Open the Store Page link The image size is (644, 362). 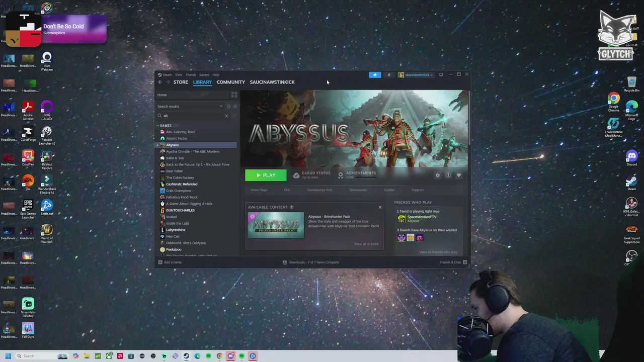point(259,190)
